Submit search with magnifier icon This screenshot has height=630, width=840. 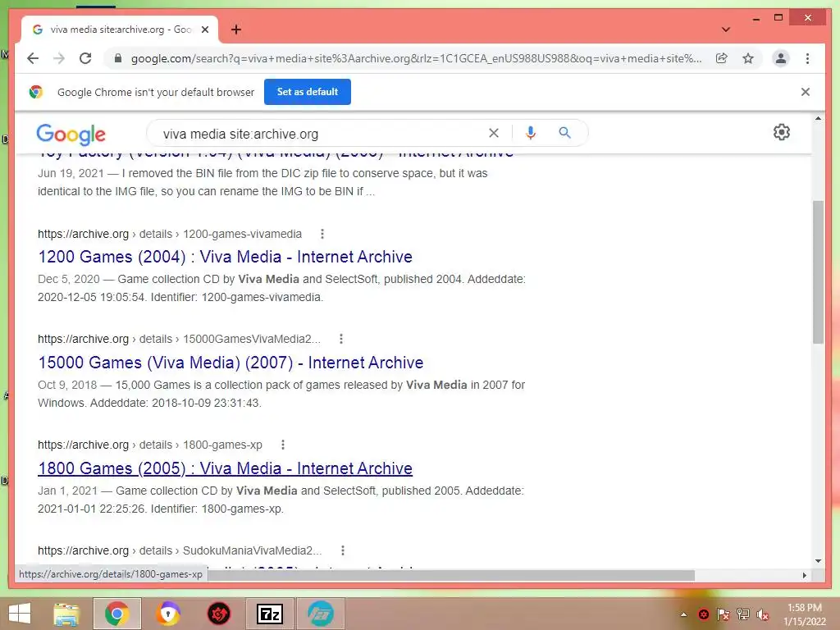coord(564,132)
